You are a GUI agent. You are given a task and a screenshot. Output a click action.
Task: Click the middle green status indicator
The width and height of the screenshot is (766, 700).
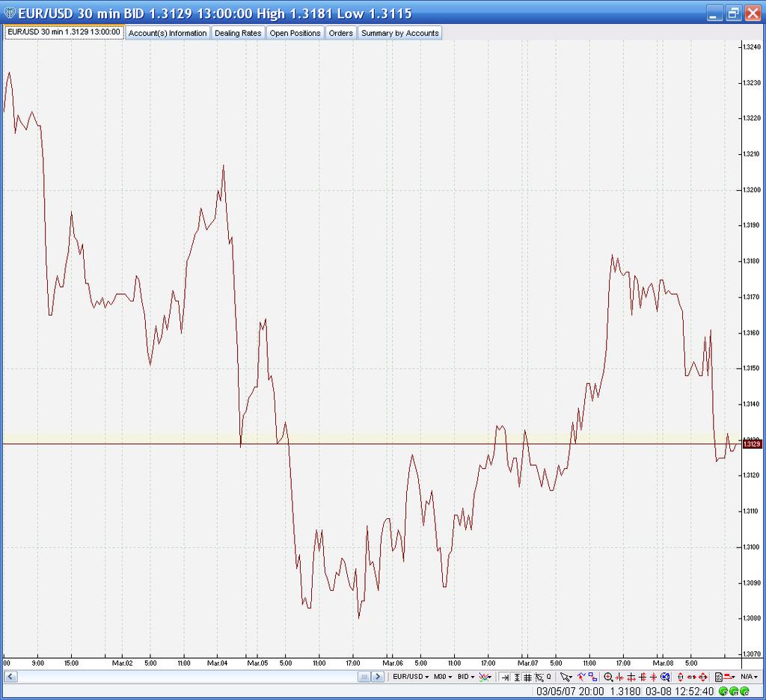tap(735, 691)
